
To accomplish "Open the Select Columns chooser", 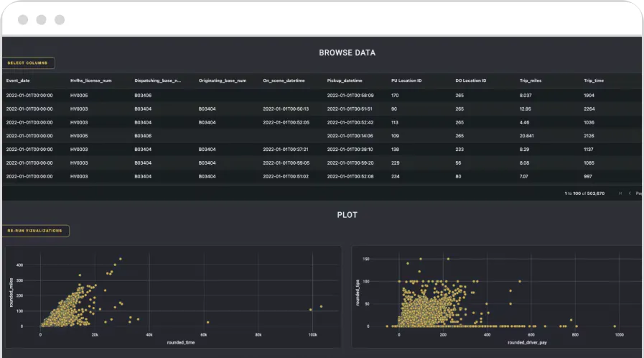I will [x=28, y=63].
